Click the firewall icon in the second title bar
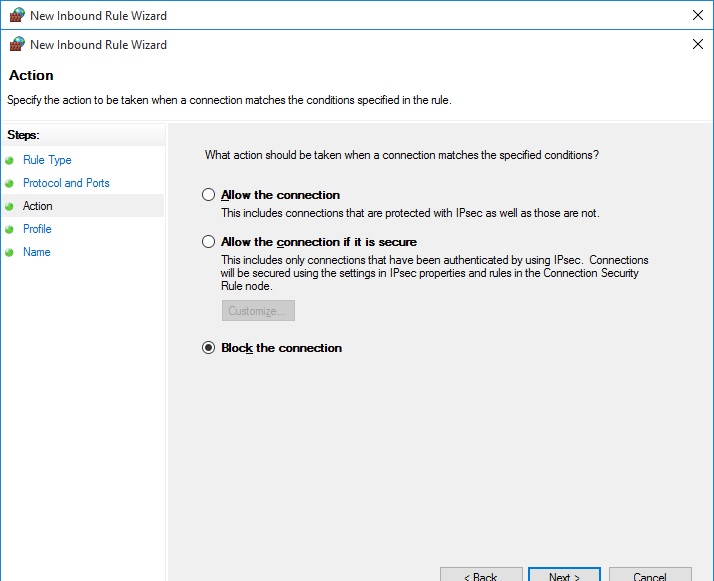714x581 pixels. coord(16,44)
